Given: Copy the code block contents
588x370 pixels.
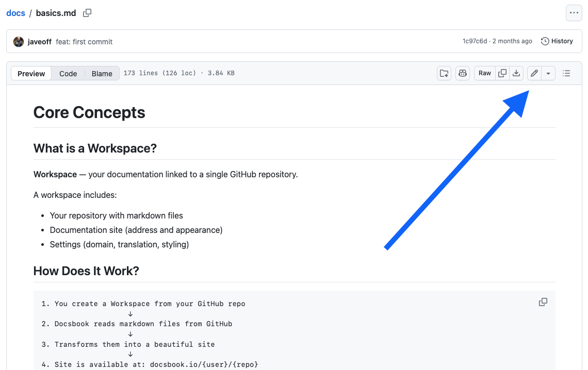Looking at the screenshot, I should 543,302.
